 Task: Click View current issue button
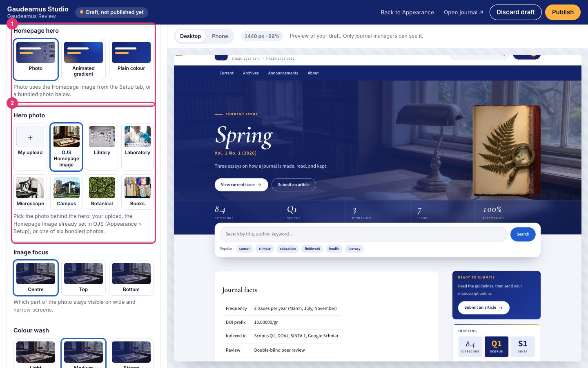(241, 185)
